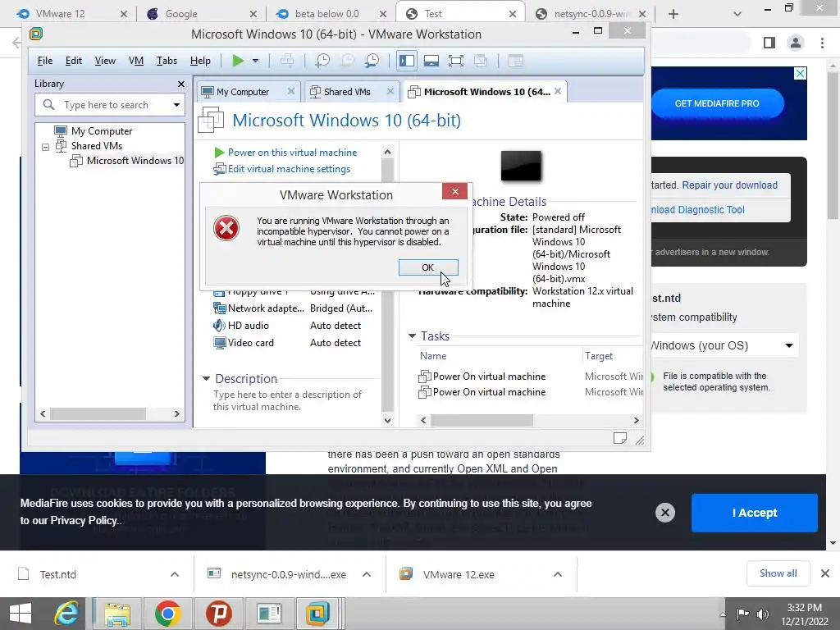This screenshot has height=630, width=840.
Task: Click the Name column header in Tasks
Action: coord(433,356)
